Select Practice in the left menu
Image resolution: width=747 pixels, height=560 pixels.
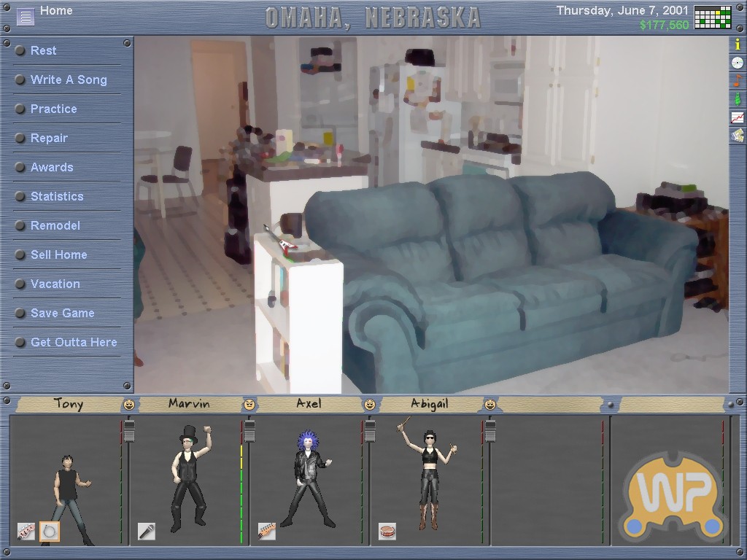coord(53,109)
